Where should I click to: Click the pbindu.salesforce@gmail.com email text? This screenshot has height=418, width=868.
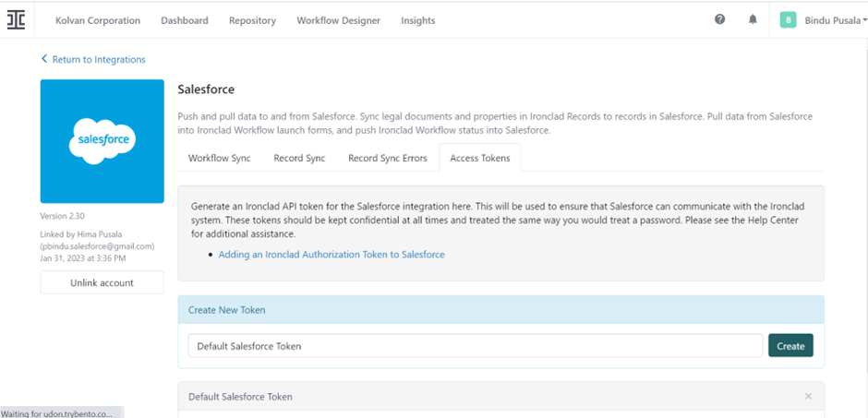click(x=98, y=246)
